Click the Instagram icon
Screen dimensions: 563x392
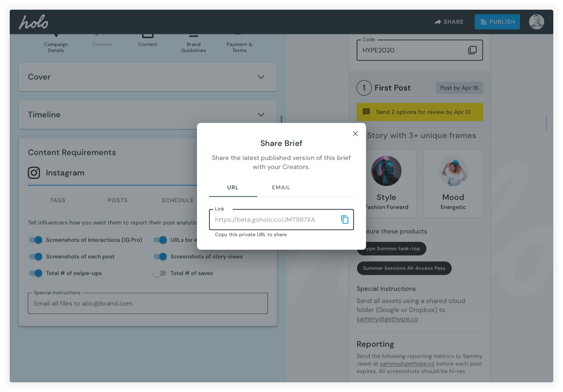click(34, 173)
